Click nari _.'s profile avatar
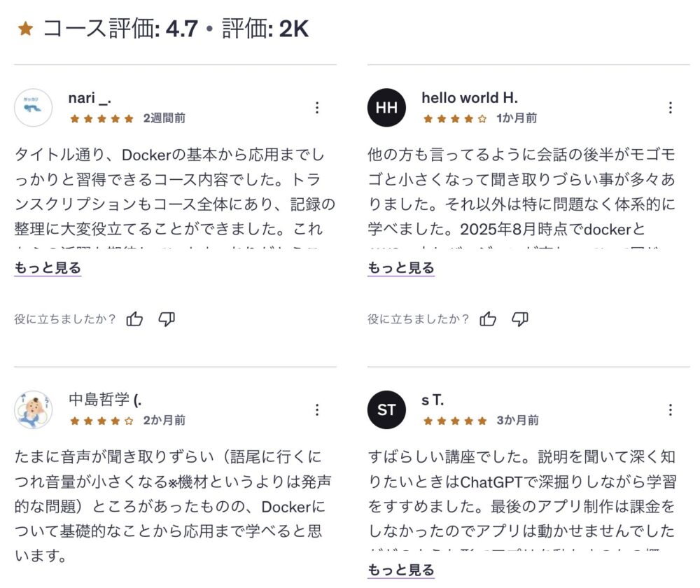The height and width of the screenshot is (588, 700). 33,108
